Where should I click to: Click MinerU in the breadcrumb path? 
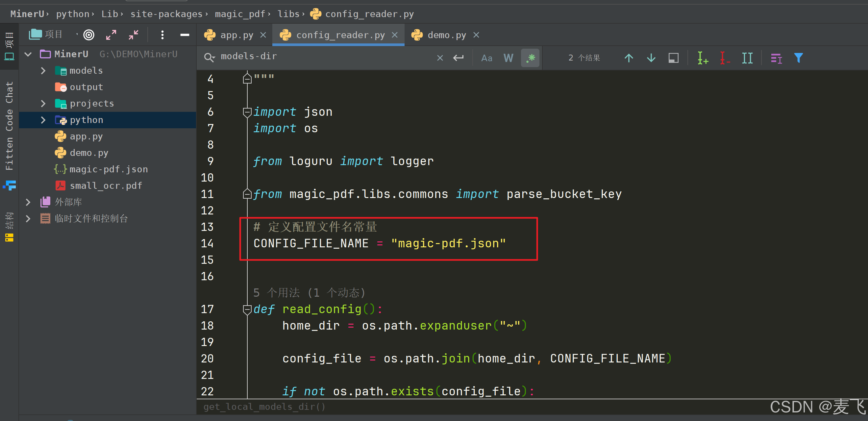(27, 14)
